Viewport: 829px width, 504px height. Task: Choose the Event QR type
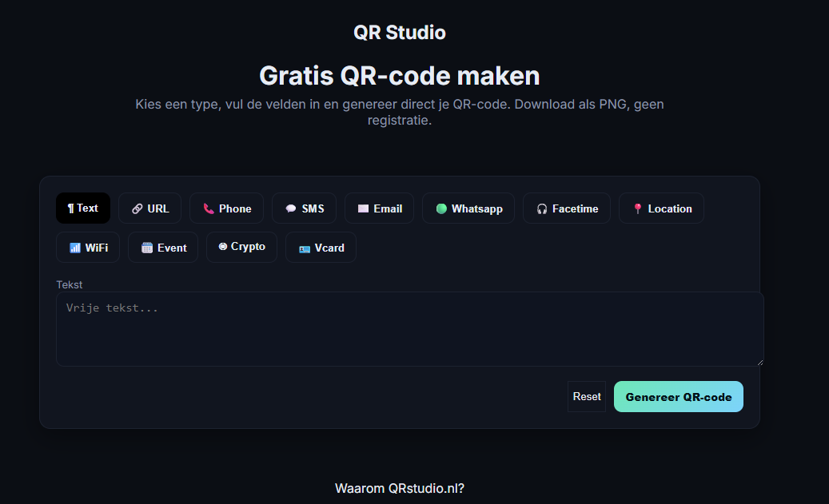163,248
